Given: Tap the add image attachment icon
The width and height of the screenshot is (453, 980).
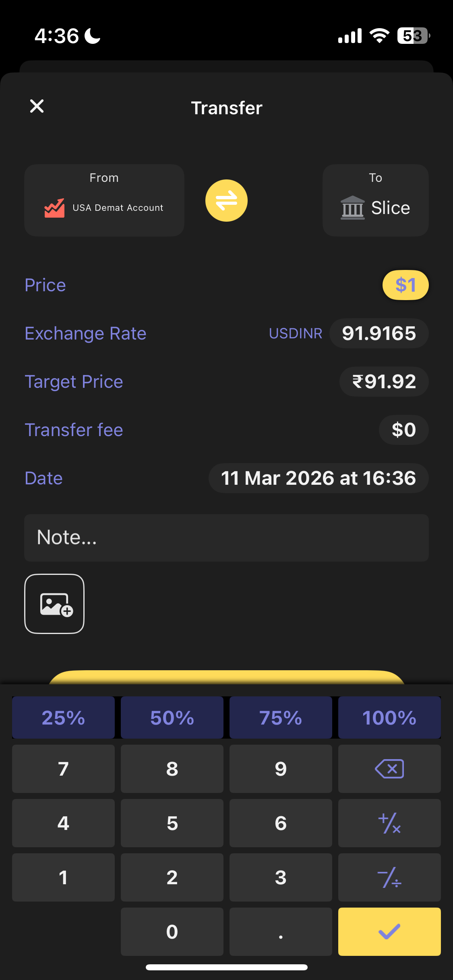Looking at the screenshot, I should pyautogui.click(x=54, y=603).
